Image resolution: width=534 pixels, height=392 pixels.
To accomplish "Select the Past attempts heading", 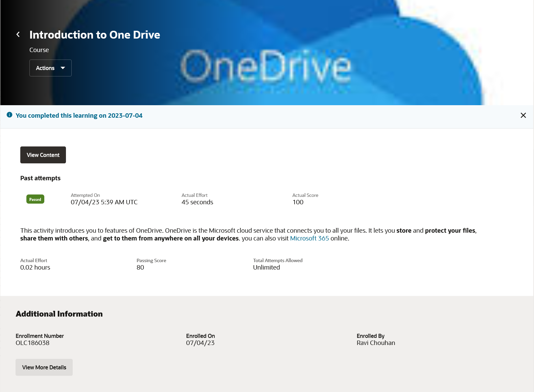I will click(x=40, y=178).
